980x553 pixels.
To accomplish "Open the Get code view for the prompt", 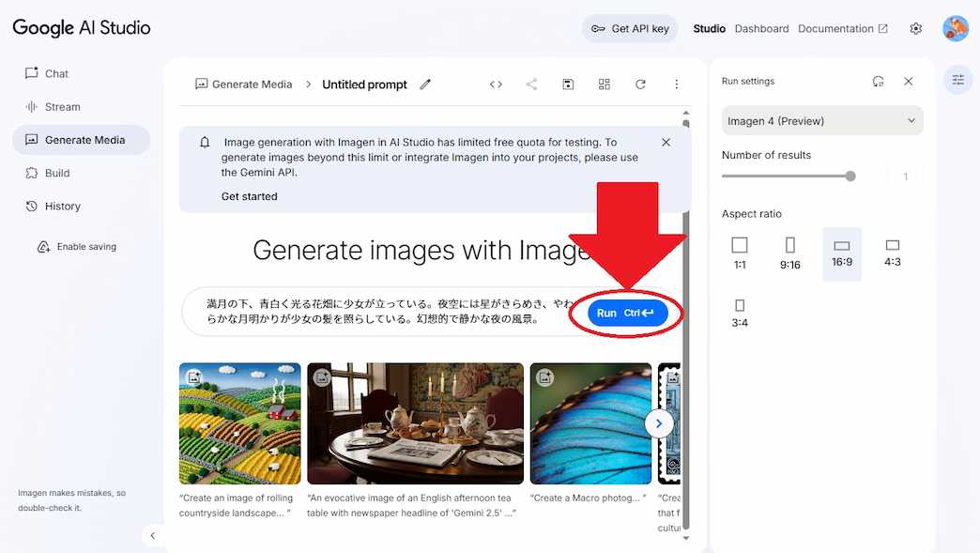I will pos(496,84).
